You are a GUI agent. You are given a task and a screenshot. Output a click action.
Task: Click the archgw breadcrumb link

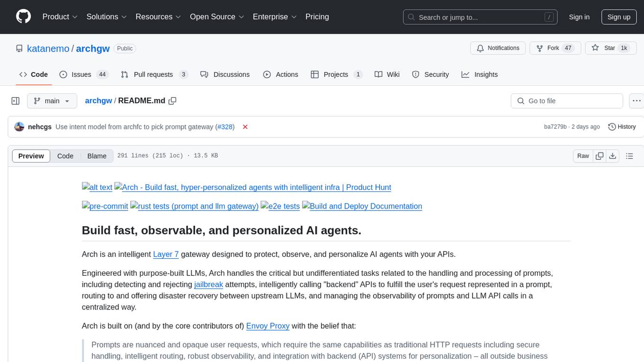pos(98,100)
